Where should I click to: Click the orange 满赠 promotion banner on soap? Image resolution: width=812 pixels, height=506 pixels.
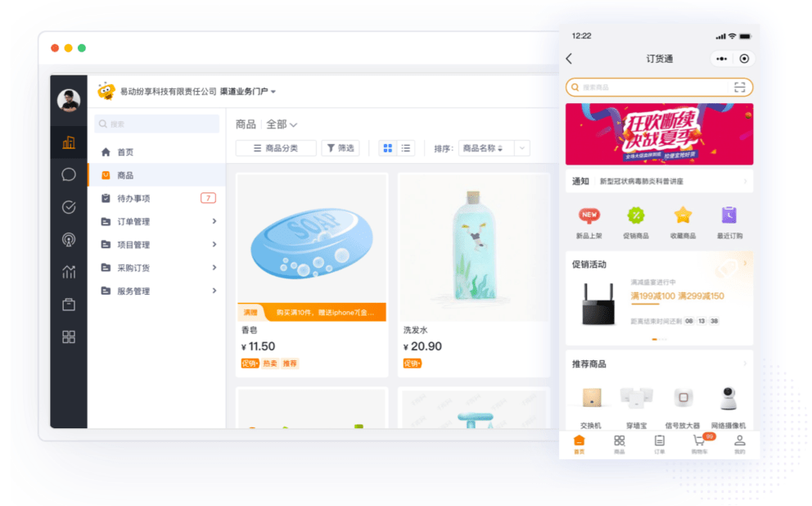click(312, 312)
